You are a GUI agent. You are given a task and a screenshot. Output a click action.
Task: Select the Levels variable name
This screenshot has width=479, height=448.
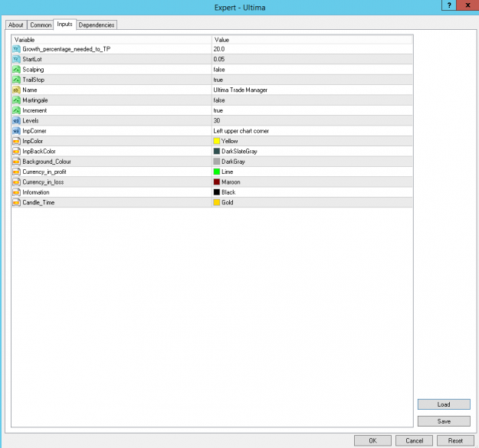click(31, 120)
